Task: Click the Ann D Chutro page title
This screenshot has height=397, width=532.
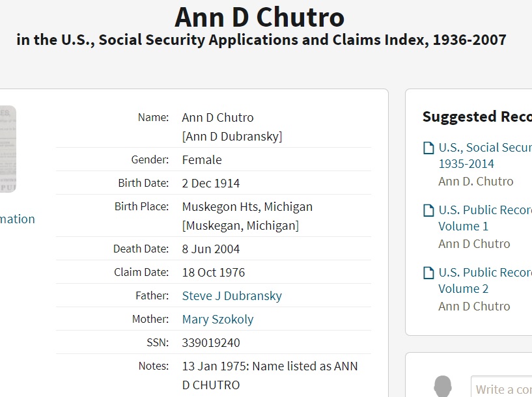Action: pos(260,18)
